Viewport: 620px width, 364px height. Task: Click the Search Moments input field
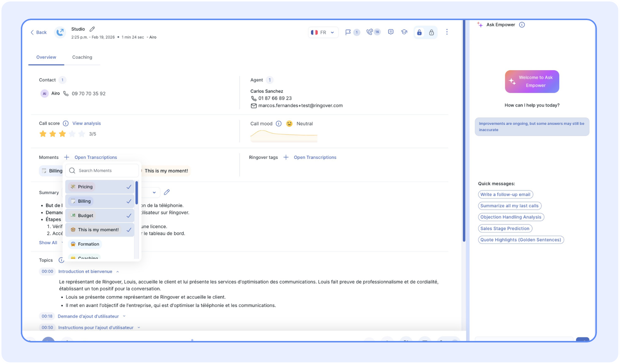click(x=106, y=171)
